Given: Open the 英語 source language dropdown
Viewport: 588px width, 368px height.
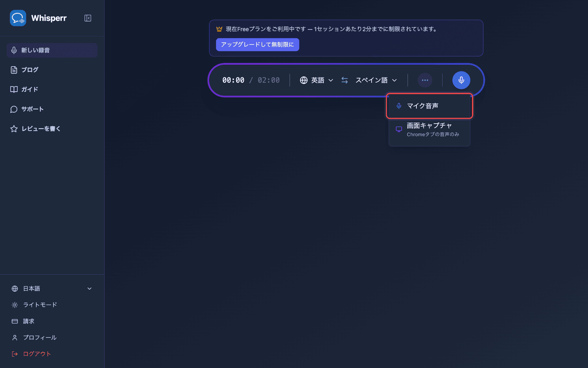Looking at the screenshot, I should [317, 80].
